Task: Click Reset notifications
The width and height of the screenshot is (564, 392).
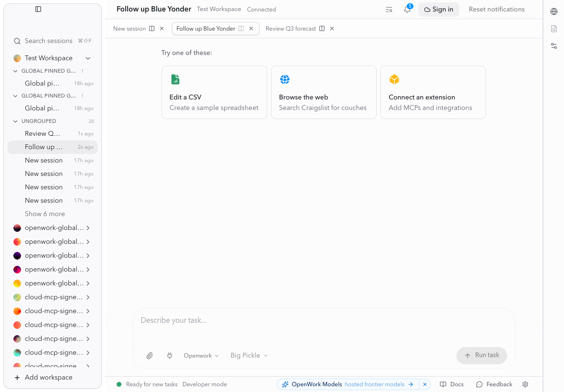Action: coord(497,10)
